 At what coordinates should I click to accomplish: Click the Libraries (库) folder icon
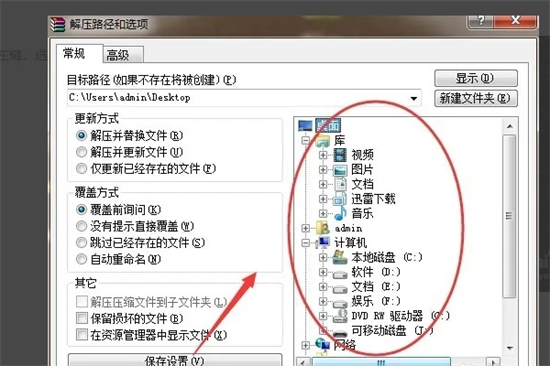tap(323, 140)
